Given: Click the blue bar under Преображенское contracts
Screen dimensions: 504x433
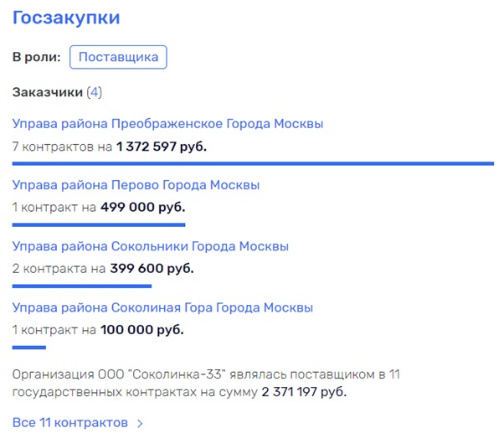Looking at the screenshot, I should (253, 163).
